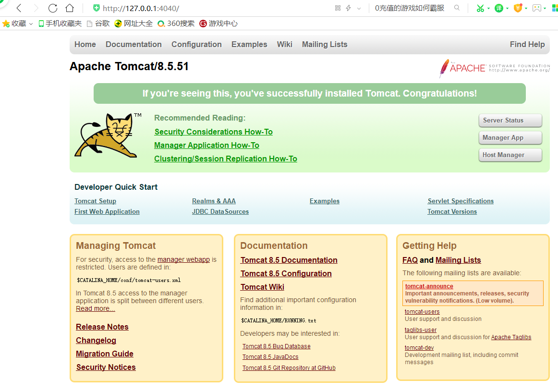
Task: Open the JDBC DataSources link
Action: pos(220,211)
